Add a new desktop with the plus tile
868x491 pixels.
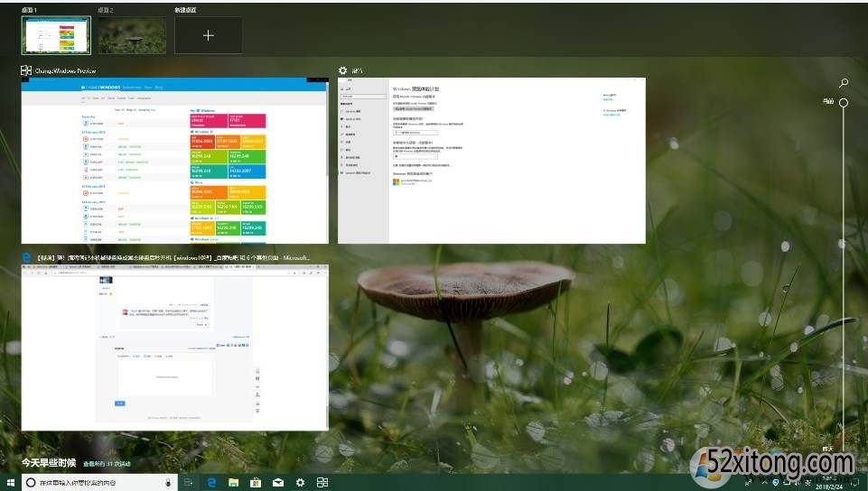[x=208, y=35]
